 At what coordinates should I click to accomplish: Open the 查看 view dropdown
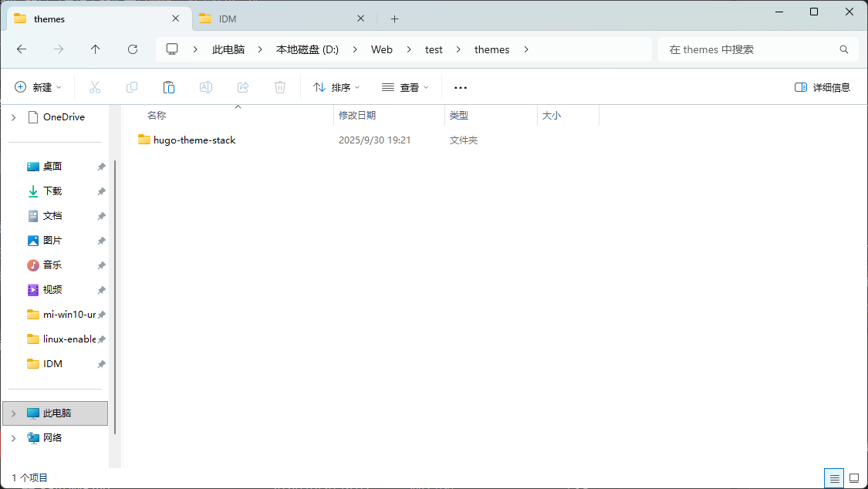pos(405,87)
